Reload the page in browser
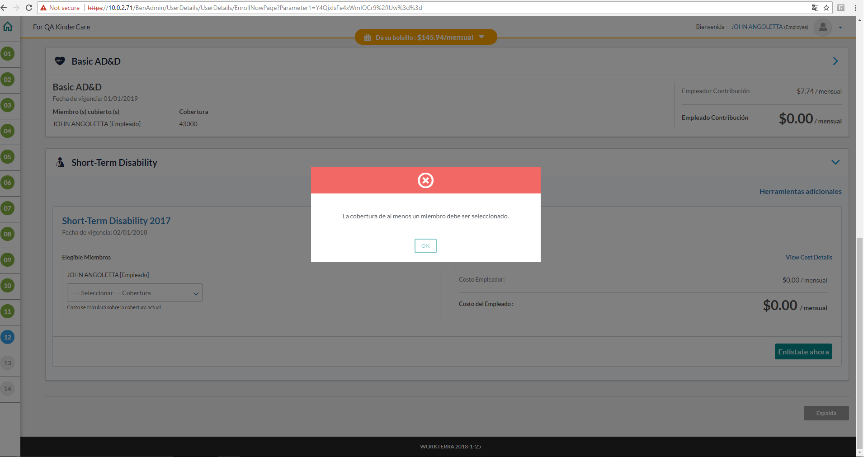The width and height of the screenshot is (868, 457). (x=29, y=8)
